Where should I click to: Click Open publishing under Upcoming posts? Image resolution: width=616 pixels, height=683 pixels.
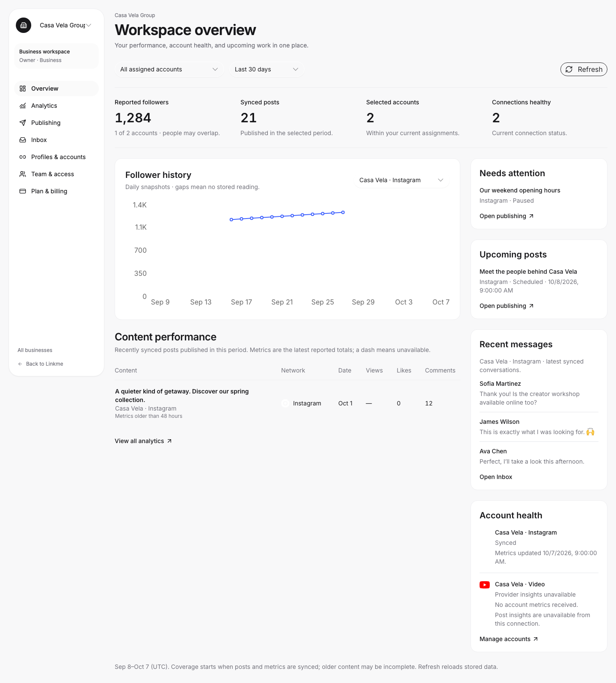click(x=506, y=306)
